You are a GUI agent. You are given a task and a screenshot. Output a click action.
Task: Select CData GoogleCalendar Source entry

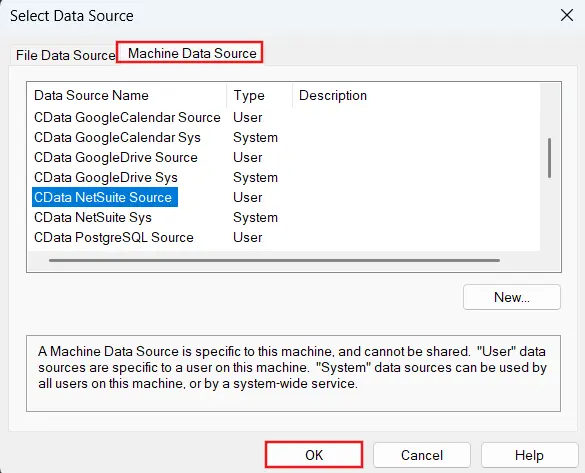pyautogui.click(x=127, y=118)
